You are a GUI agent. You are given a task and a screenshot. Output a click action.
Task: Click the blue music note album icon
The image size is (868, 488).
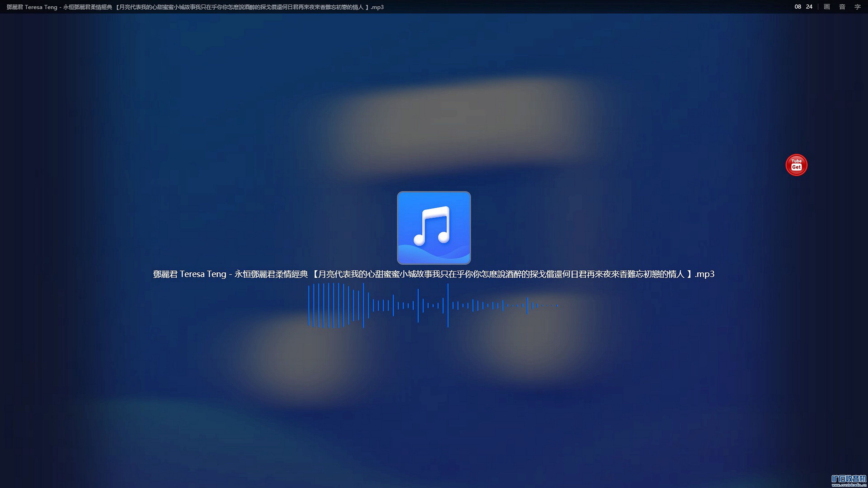pyautogui.click(x=434, y=228)
